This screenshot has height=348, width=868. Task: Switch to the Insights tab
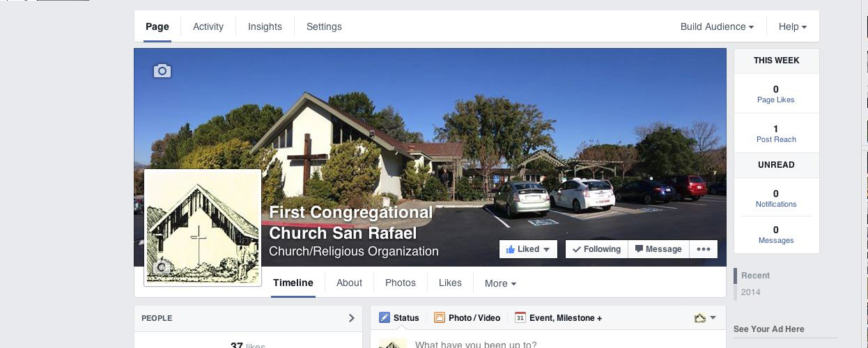click(265, 26)
